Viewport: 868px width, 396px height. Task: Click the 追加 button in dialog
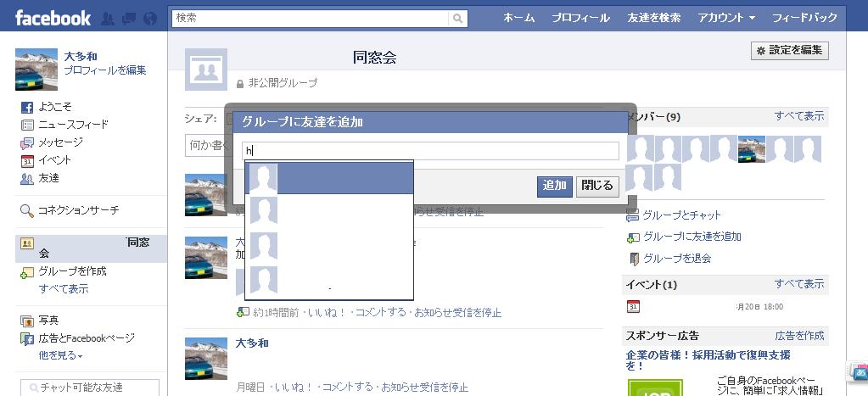[x=555, y=186]
